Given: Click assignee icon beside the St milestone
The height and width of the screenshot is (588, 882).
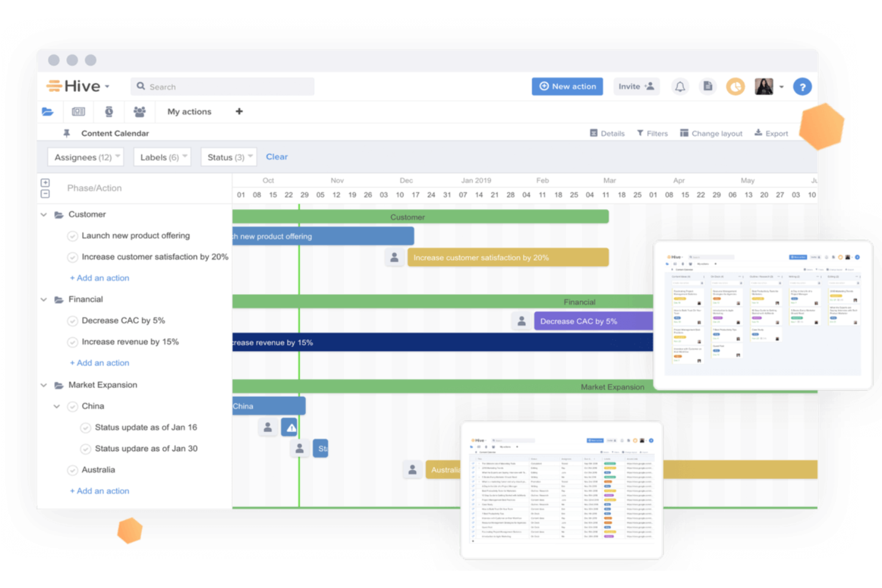Looking at the screenshot, I should click(x=300, y=448).
